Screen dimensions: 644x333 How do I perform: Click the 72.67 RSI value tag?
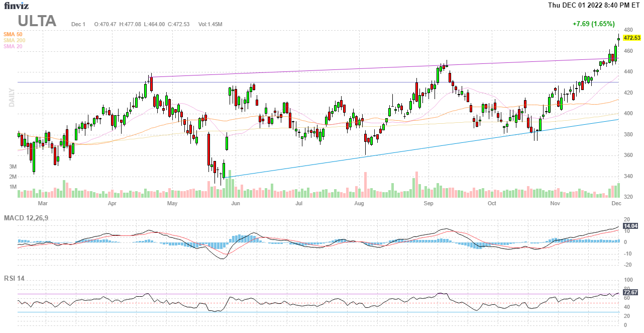click(630, 292)
